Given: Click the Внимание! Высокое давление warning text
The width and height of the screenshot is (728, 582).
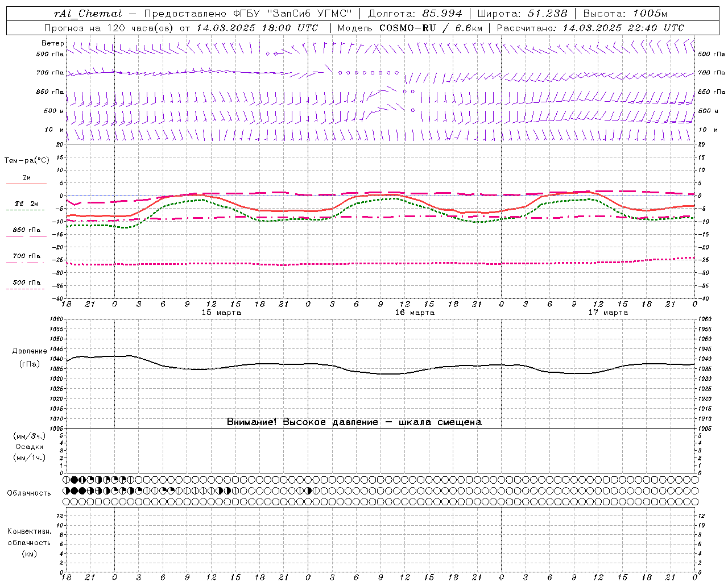Looking at the screenshot, I should pyautogui.click(x=354, y=422).
